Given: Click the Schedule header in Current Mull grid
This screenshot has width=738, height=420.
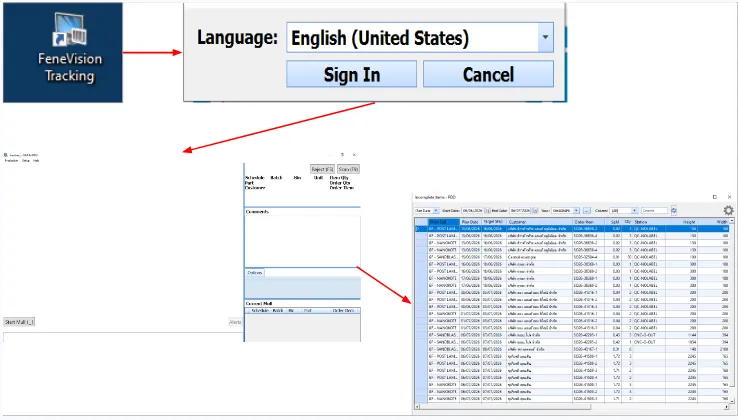Looking at the screenshot, I should click(x=260, y=311).
